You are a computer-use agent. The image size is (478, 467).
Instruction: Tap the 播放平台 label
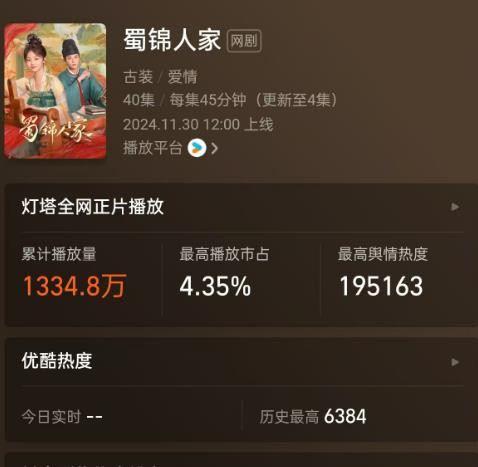coord(153,148)
